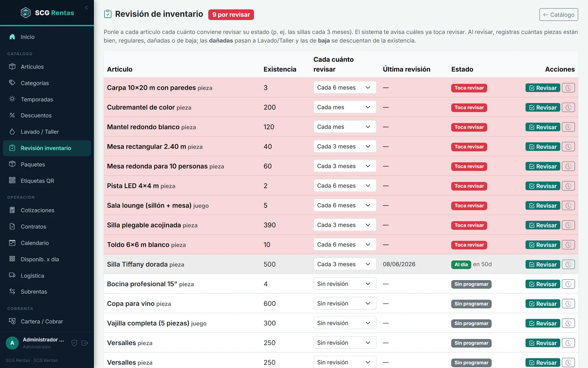Open history clock icon for Mantel redondo blanco
Screen dimensions: 588x368
point(568,127)
